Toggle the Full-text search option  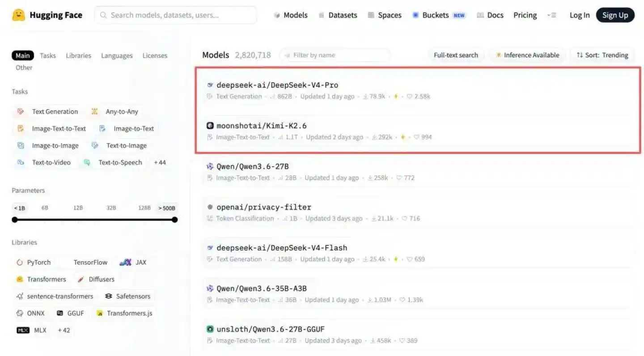pos(456,55)
